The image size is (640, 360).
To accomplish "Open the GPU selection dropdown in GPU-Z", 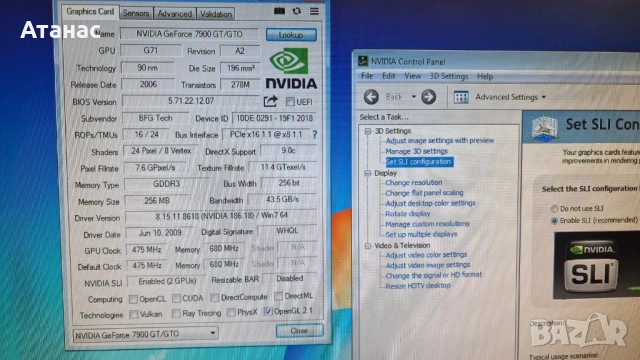I will (x=145, y=334).
